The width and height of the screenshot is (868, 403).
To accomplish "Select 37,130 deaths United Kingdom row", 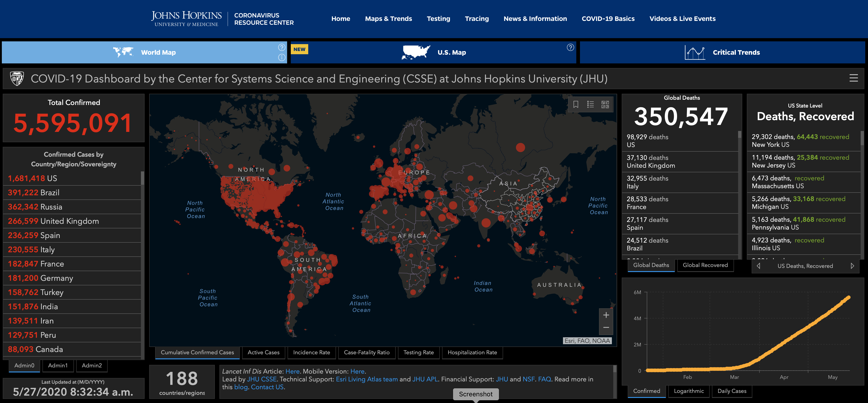I will click(x=680, y=162).
